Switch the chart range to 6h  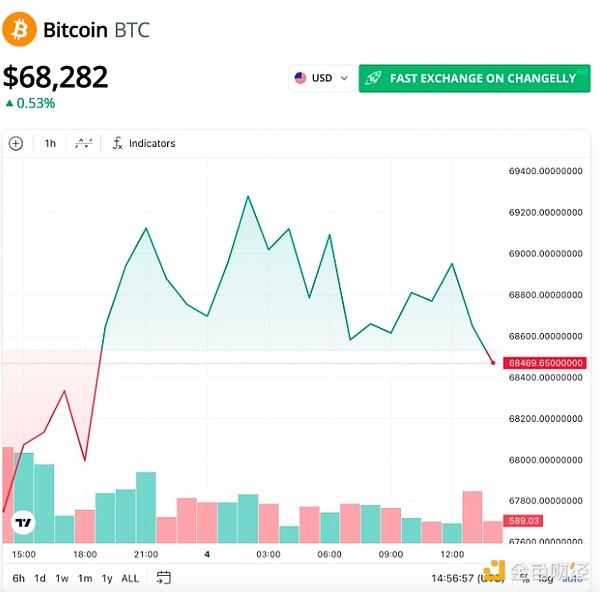tap(19, 578)
